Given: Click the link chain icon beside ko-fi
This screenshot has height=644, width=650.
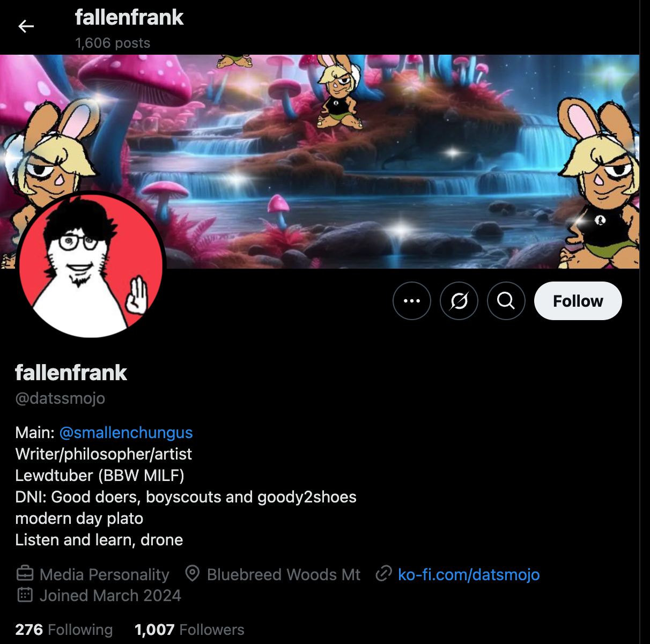Looking at the screenshot, I should pyautogui.click(x=383, y=574).
